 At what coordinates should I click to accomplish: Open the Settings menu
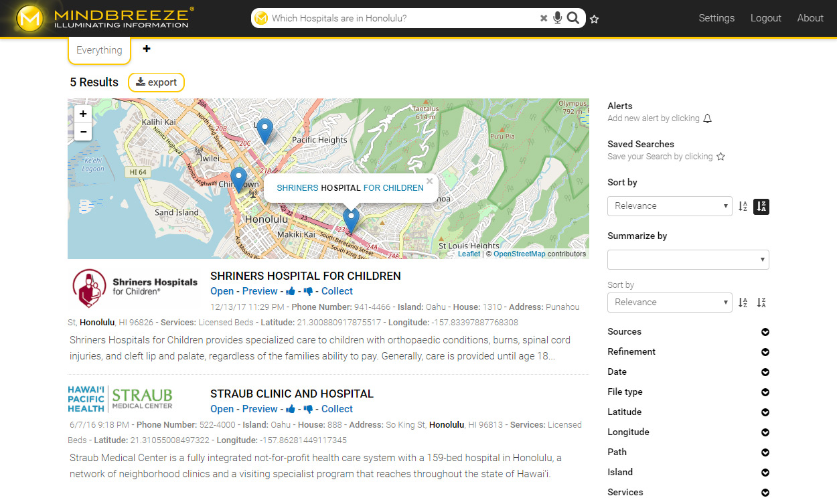point(716,18)
